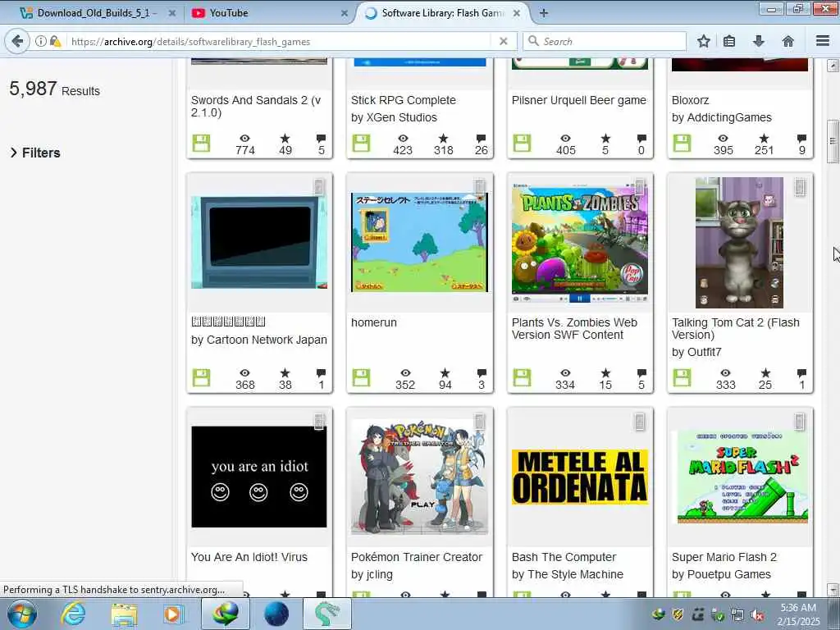
Task: Open Talking Tom Cat thumbnail image
Action: (739, 243)
